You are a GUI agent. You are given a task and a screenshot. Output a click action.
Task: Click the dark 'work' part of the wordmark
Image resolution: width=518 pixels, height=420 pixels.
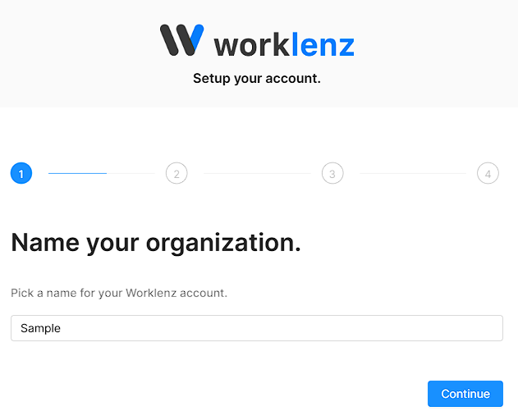point(252,43)
